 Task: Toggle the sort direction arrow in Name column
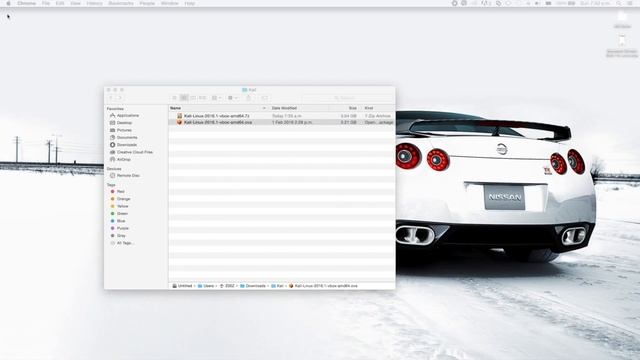coord(264,108)
